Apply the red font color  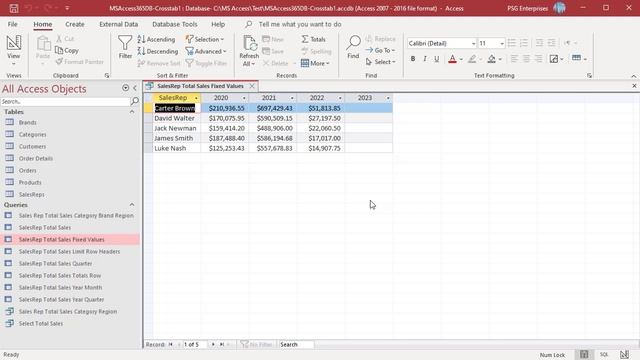(x=452, y=59)
